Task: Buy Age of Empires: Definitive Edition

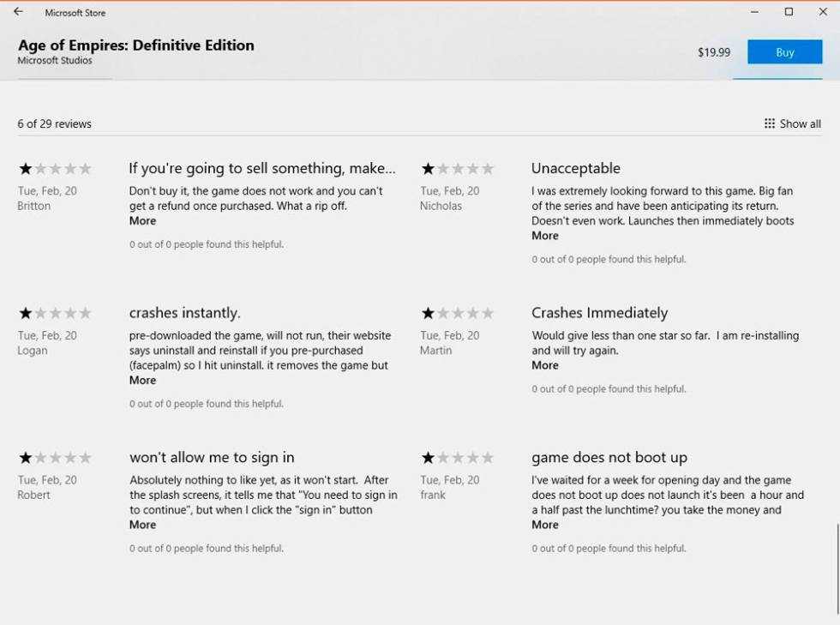Action: [x=785, y=52]
